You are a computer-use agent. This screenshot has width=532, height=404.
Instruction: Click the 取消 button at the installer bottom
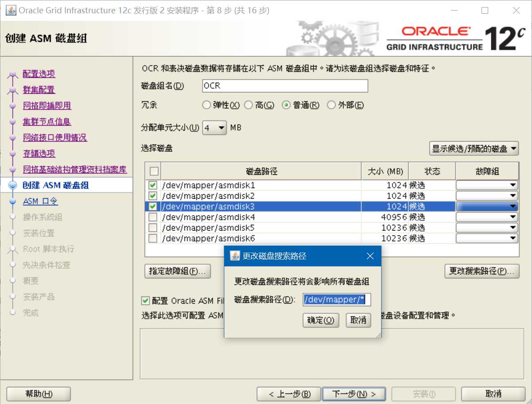[493, 394]
